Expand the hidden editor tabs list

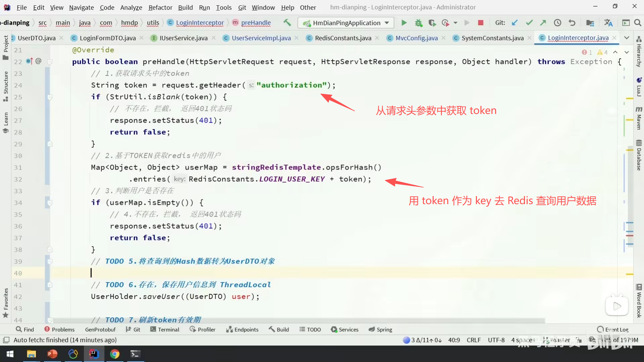(x=627, y=38)
